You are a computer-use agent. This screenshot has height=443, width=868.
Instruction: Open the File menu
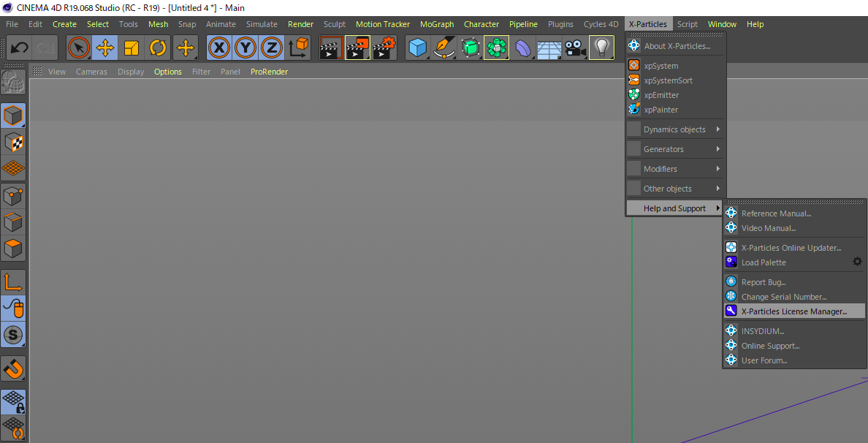coord(12,24)
